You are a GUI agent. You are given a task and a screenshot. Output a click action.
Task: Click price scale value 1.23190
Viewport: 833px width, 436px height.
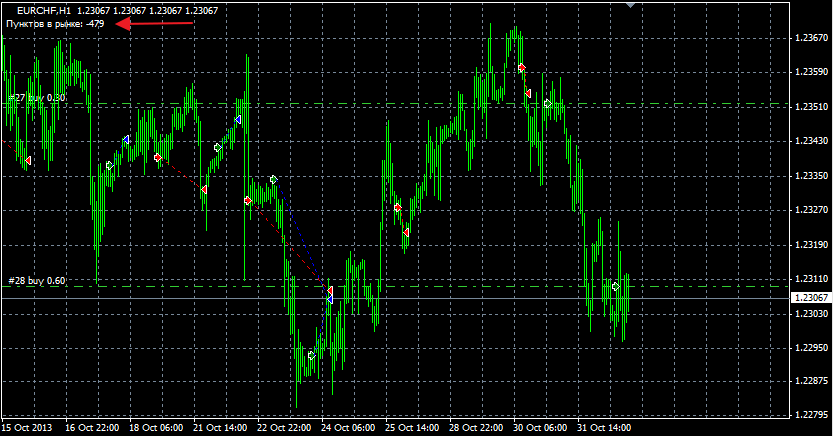tap(812, 245)
